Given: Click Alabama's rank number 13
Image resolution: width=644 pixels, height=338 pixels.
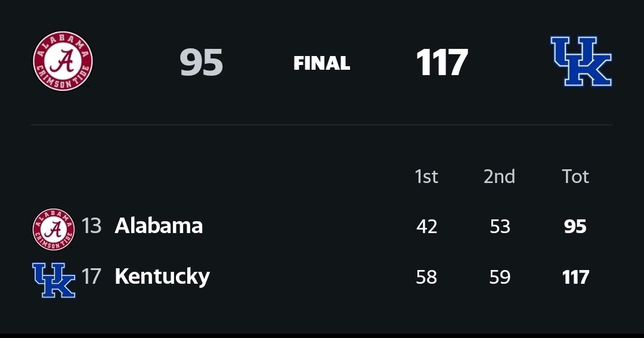Looking at the screenshot, I should click(x=91, y=226).
